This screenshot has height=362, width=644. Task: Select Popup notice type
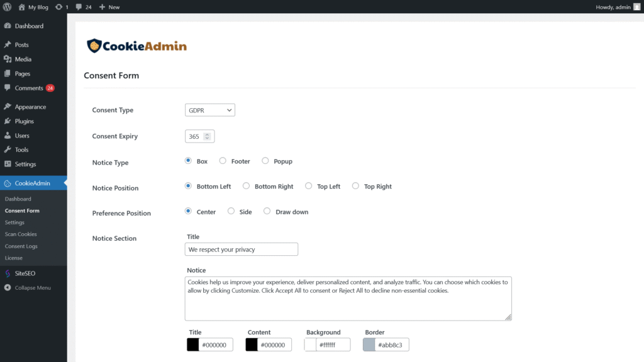(x=265, y=161)
